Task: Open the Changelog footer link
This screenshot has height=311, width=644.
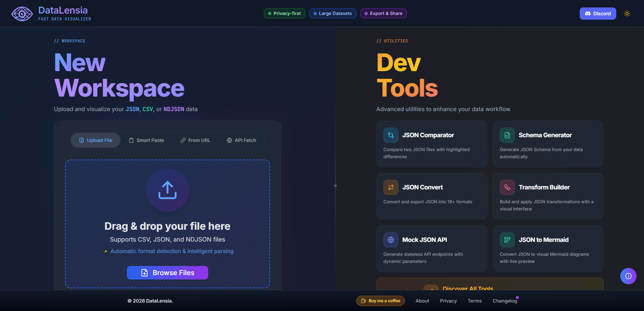Action: tap(505, 301)
